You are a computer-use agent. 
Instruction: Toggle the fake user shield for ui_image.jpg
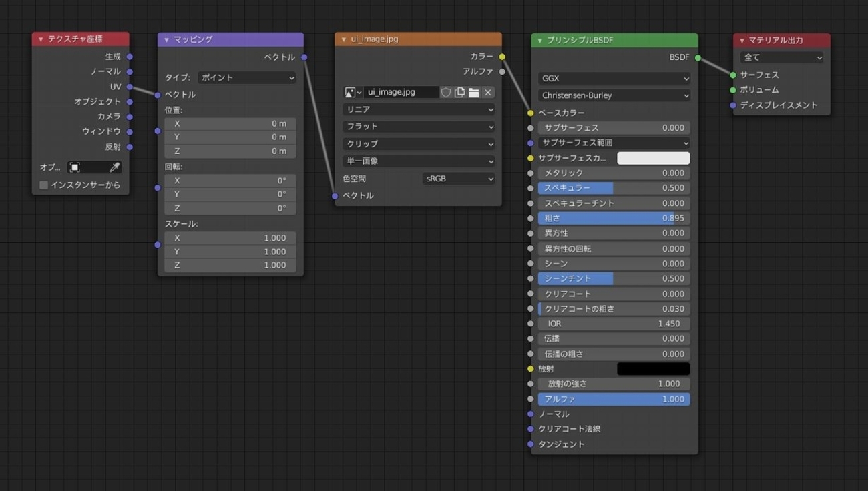pos(445,92)
